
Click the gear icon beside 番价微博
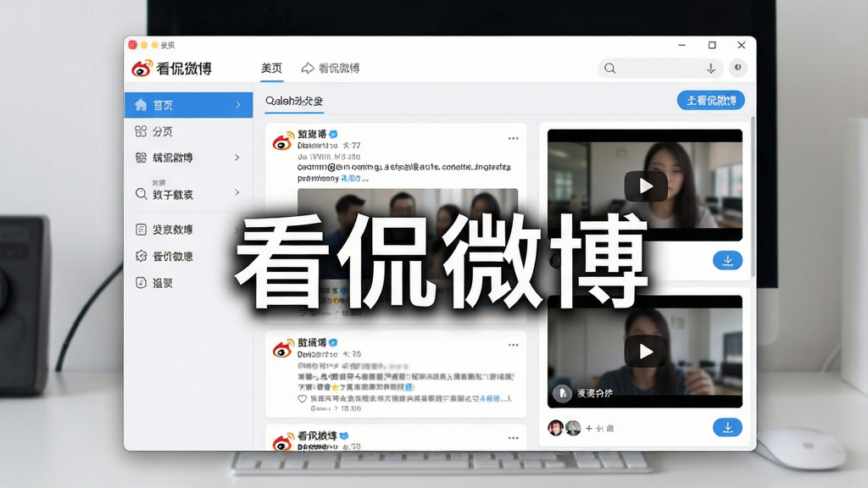[141, 256]
